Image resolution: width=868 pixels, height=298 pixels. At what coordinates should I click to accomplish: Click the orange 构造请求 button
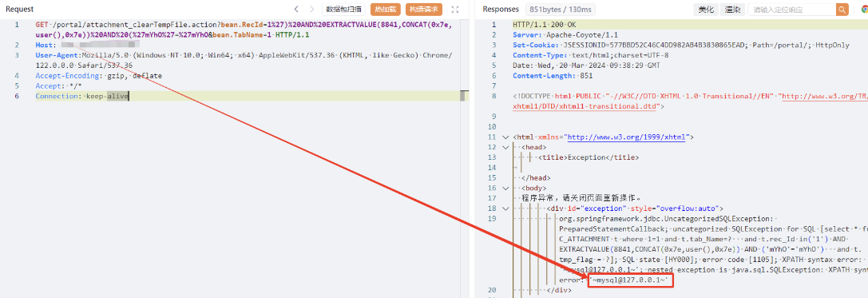(x=424, y=9)
